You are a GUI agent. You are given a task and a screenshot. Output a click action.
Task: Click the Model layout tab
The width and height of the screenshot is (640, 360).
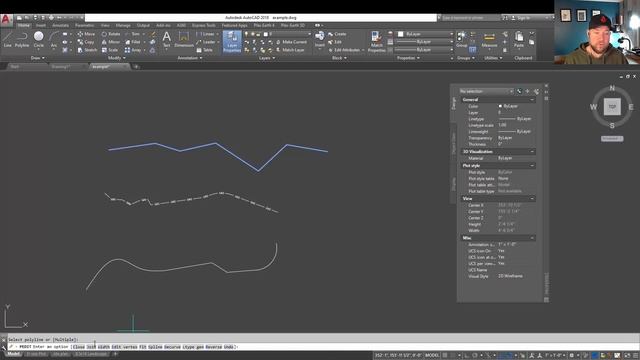pos(13,354)
